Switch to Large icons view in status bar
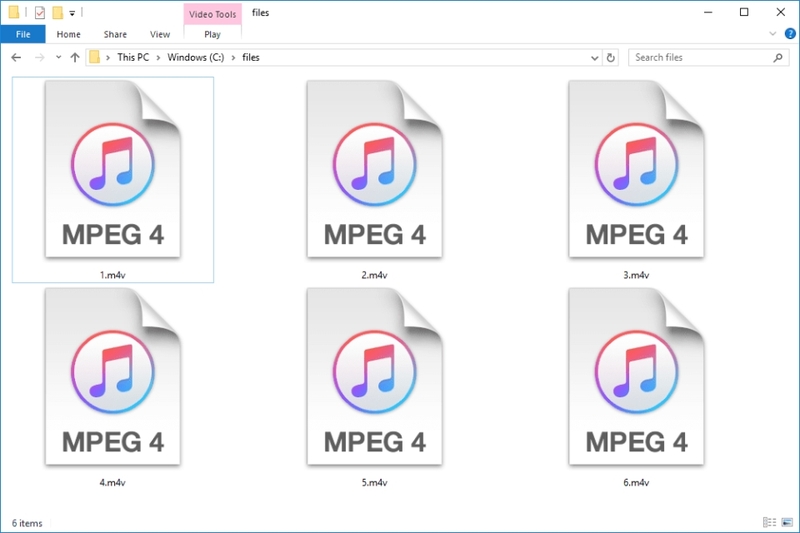This screenshot has width=800, height=533. pos(785,522)
